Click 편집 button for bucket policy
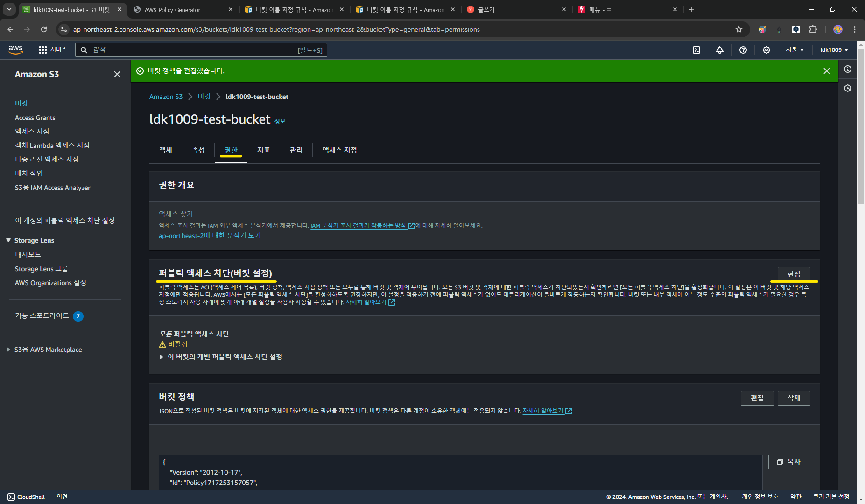 pos(757,398)
